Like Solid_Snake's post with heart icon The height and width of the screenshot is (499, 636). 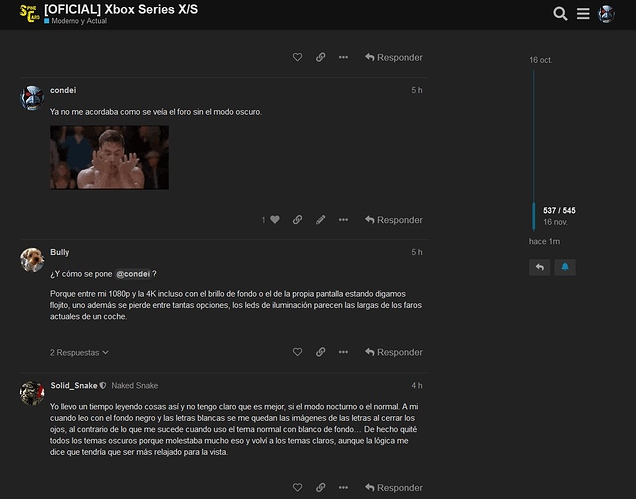click(x=297, y=488)
